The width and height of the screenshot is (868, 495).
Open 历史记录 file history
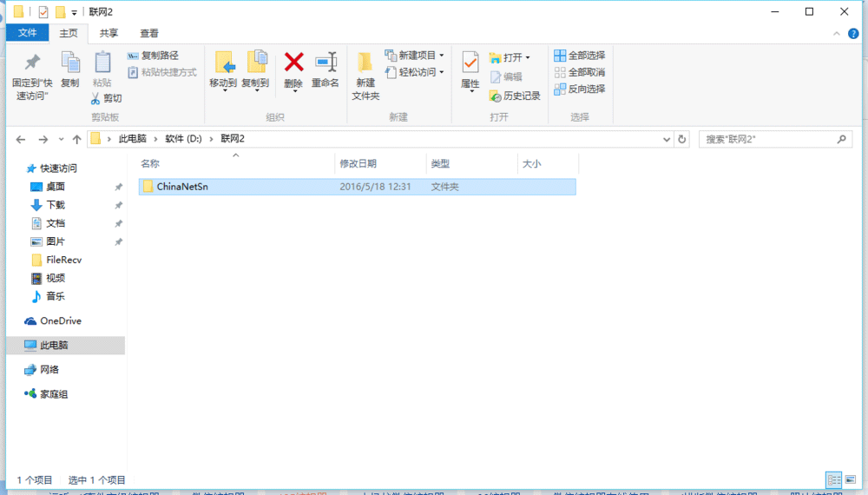(515, 96)
